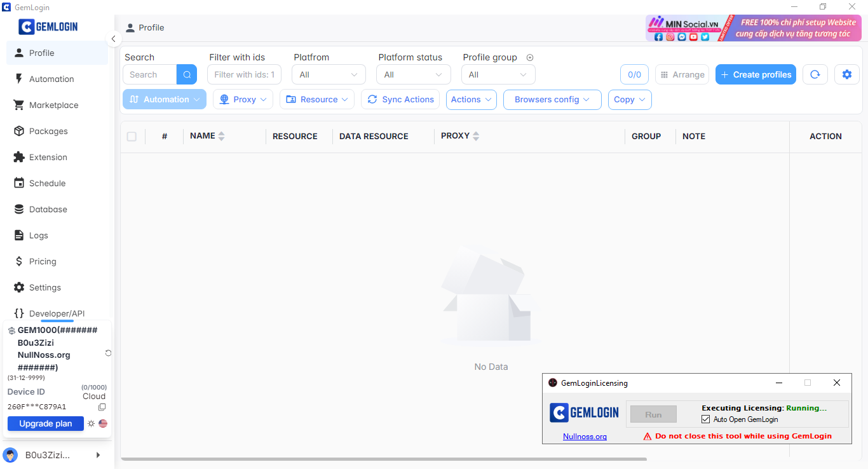Screen dimensions: 868x469
Task: Click the Logs document icon
Action: click(x=18, y=235)
